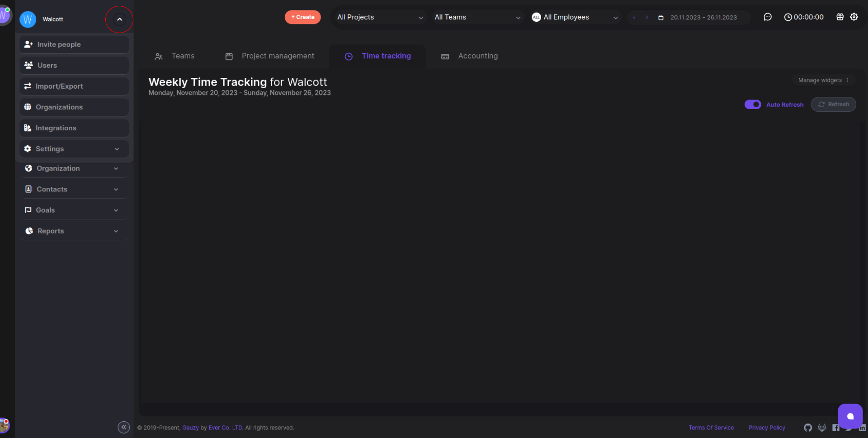Select the Time tracking tab
868x438 pixels.
[377, 56]
